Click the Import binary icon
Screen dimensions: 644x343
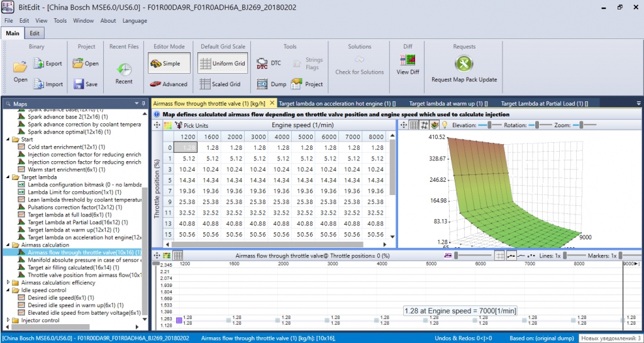coord(39,84)
